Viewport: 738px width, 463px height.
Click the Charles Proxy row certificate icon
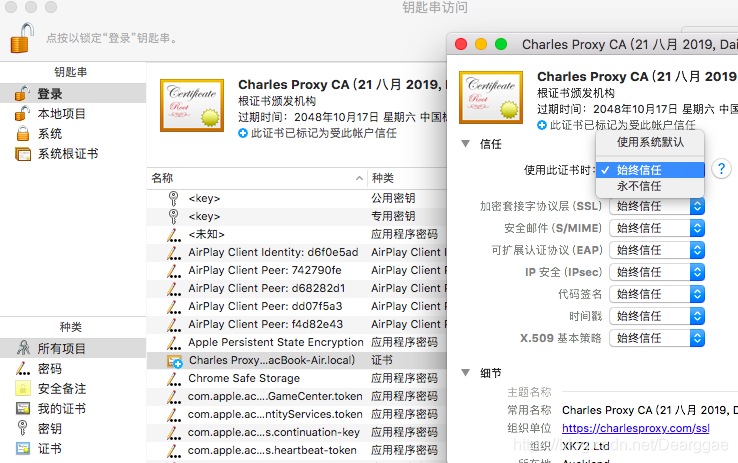(175, 361)
